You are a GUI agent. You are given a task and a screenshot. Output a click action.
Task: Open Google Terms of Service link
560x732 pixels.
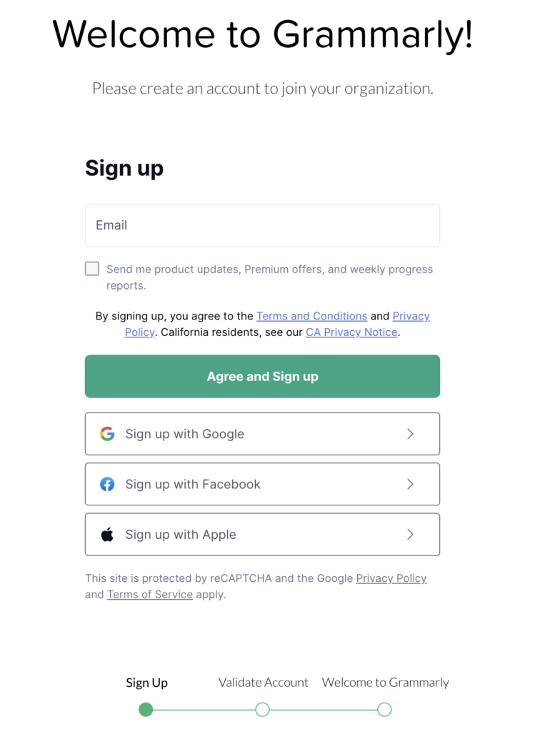click(150, 595)
